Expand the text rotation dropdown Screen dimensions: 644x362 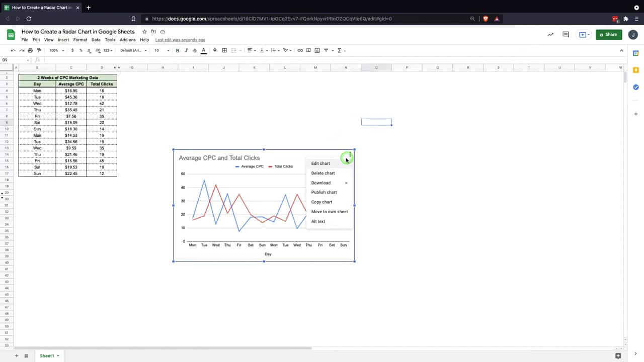coord(287,50)
